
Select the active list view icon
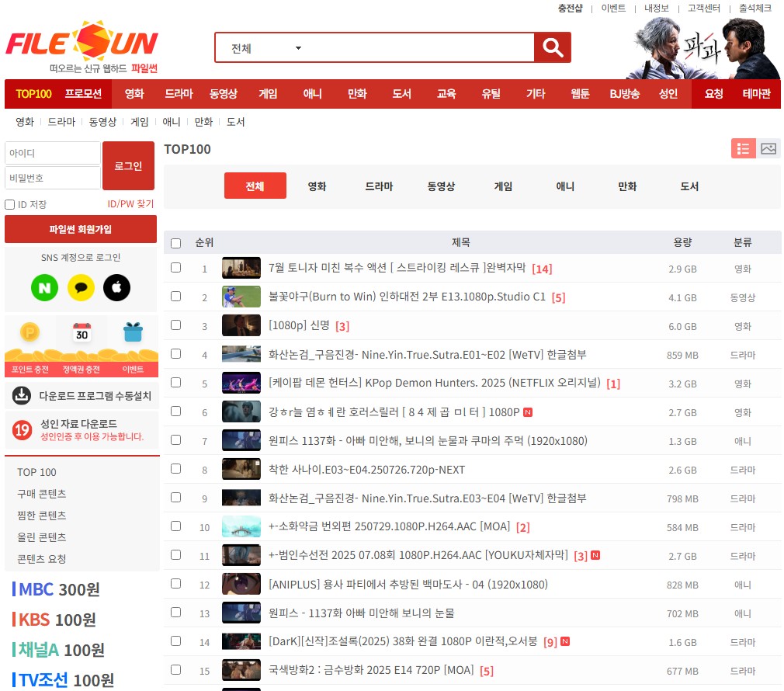point(744,148)
